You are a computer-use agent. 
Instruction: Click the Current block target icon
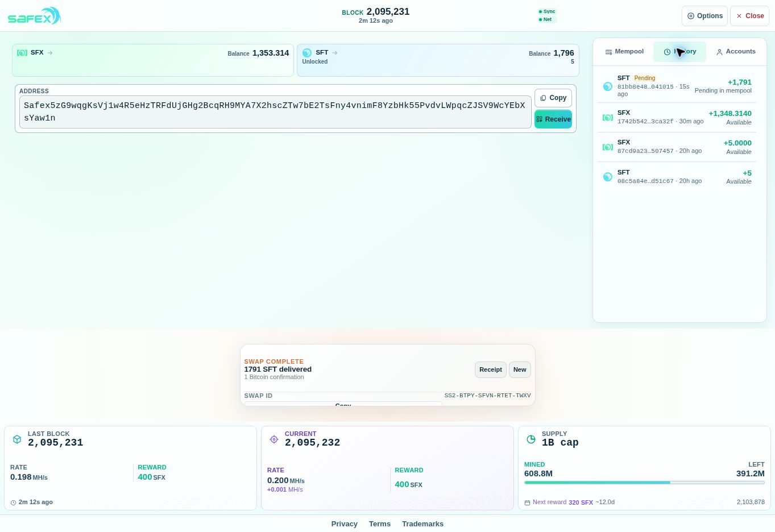pos(274,439)
